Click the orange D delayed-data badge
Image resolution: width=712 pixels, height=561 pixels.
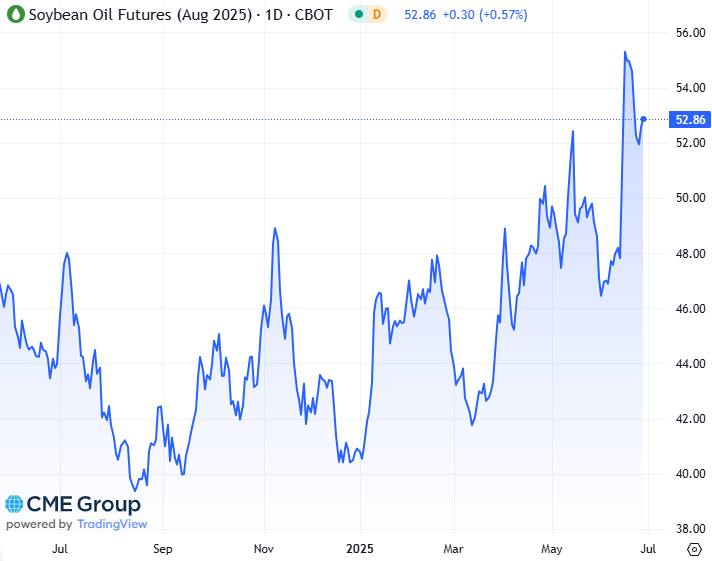click(x=376, y=15)
